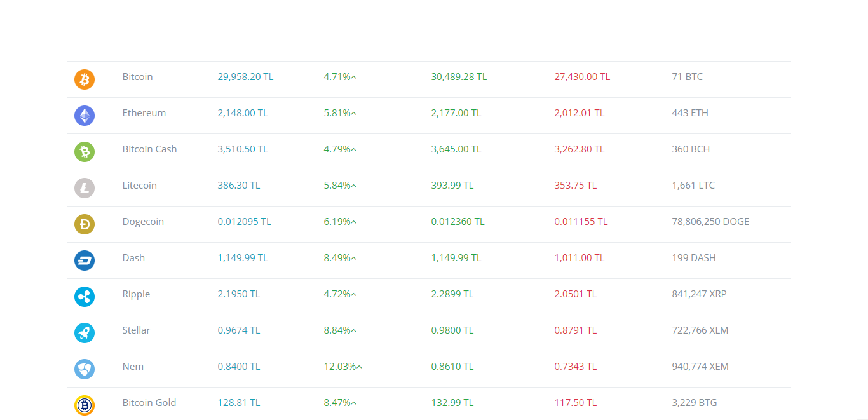868x420 pixels.
Task: Open the Bitcoin Cash name
Action: (149, 149)
